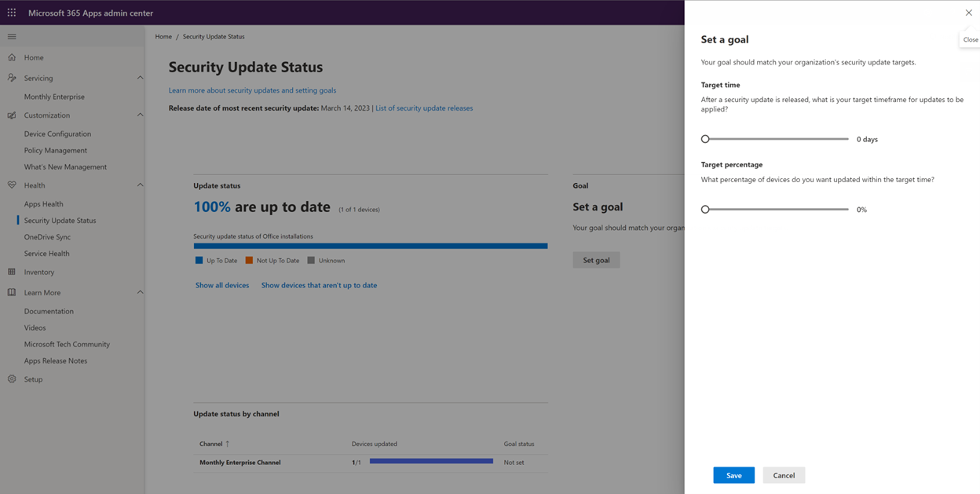Open the List of security update releases link

tap(423, 108)
